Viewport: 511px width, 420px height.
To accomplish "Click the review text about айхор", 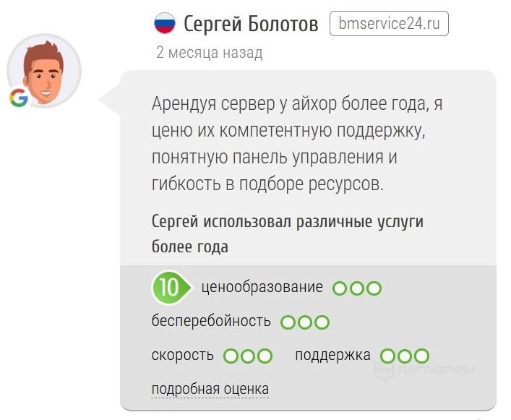I will (x=296, y=143).
